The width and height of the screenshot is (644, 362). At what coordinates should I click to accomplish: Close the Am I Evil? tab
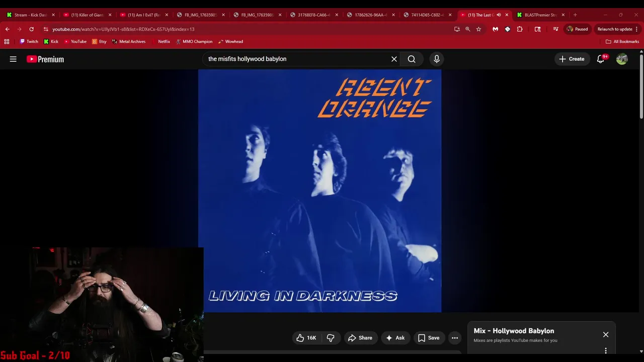(x=167, y=15)
